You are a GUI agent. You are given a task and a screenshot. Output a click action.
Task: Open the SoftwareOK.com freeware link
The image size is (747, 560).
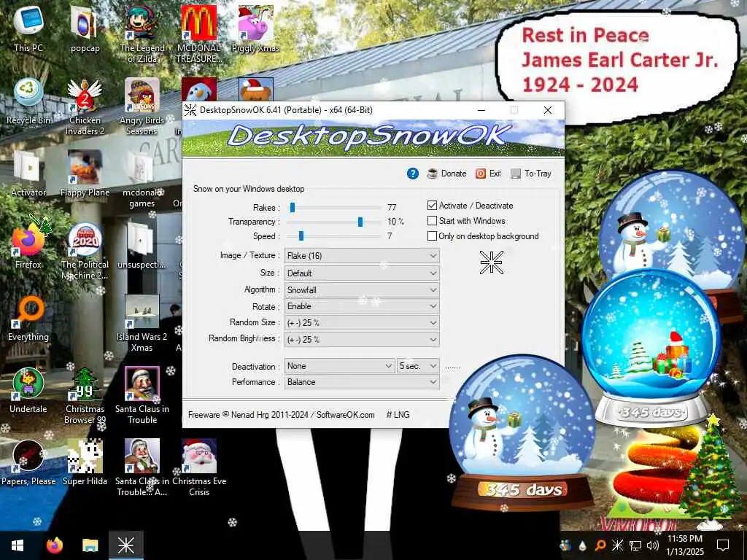tap(345, 415)
